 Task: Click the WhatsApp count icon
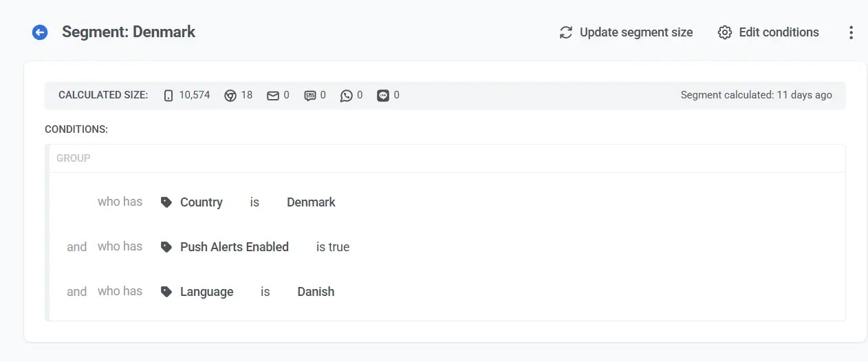[x=347, y=96]
